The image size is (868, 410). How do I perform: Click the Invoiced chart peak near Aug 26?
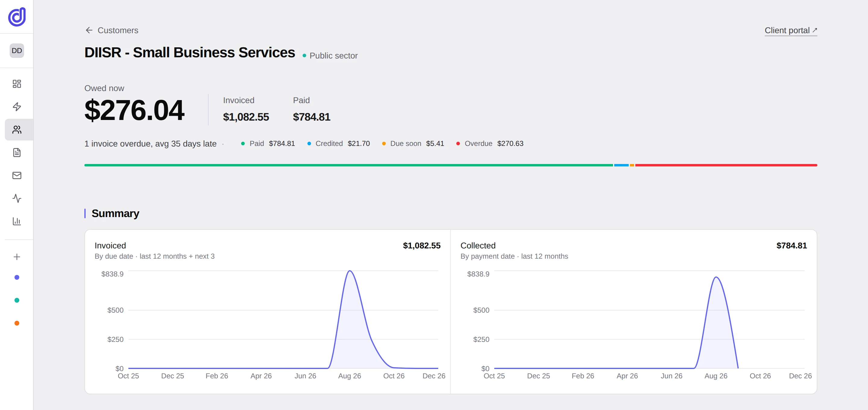pos(350,271)
